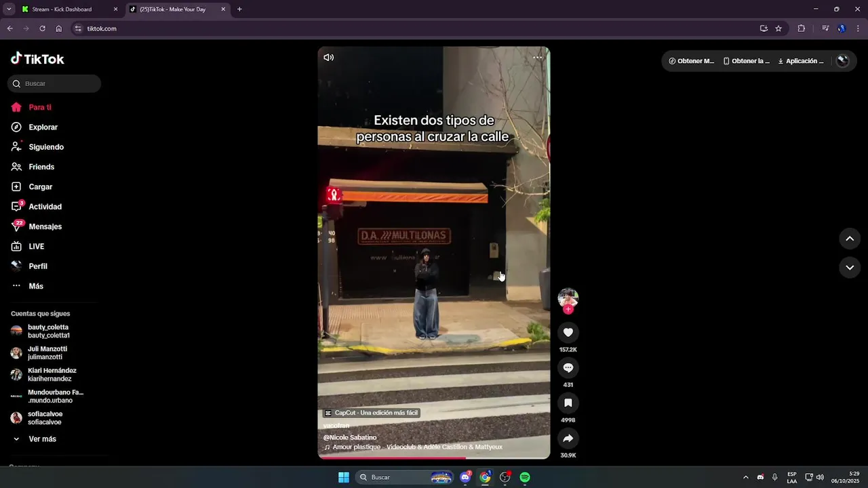Screen dimensions: 868x488
Task: Share the video with the arrow icon
Action: (x=568, y=439)
